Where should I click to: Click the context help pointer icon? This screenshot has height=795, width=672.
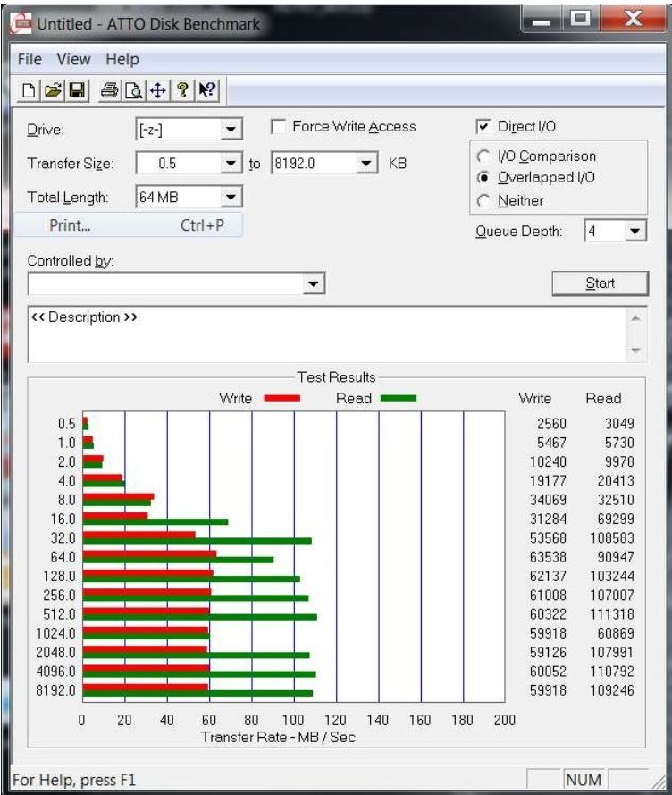pyautogui.click(x=206, y=90)
